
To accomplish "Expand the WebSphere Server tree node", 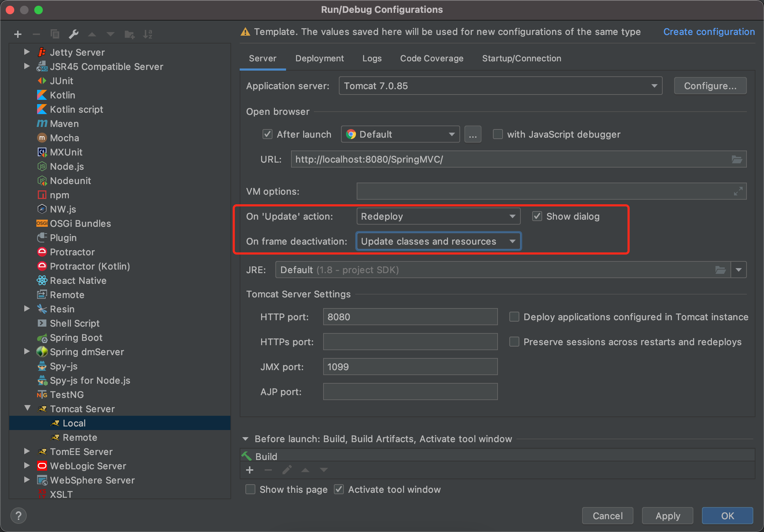I will [x=27, y=480].
